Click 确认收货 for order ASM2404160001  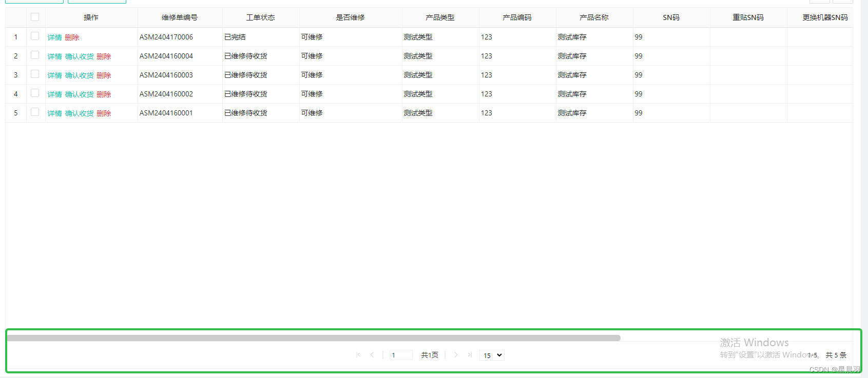[79, 113]
